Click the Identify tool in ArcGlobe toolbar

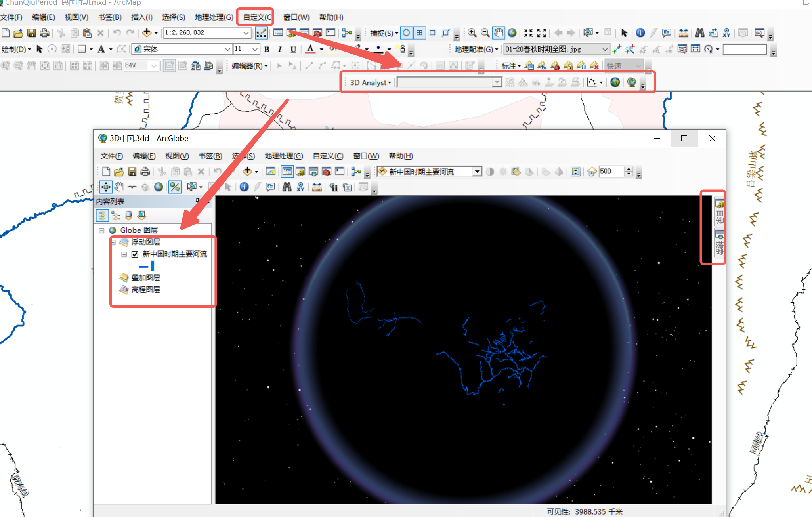[x=244, y=187]
